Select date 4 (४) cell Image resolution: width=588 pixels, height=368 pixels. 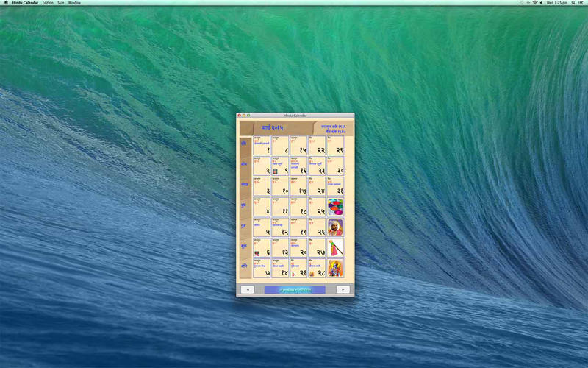click(262, 207)
